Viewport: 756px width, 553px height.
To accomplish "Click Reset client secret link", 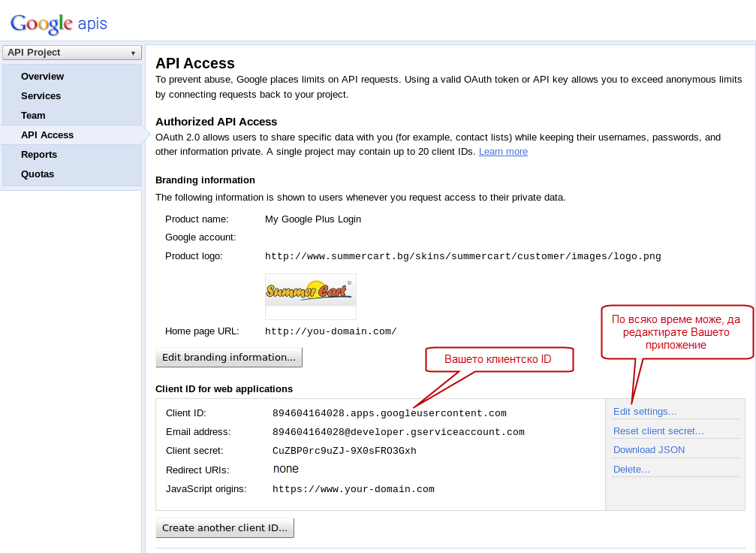I will [658, 431].
